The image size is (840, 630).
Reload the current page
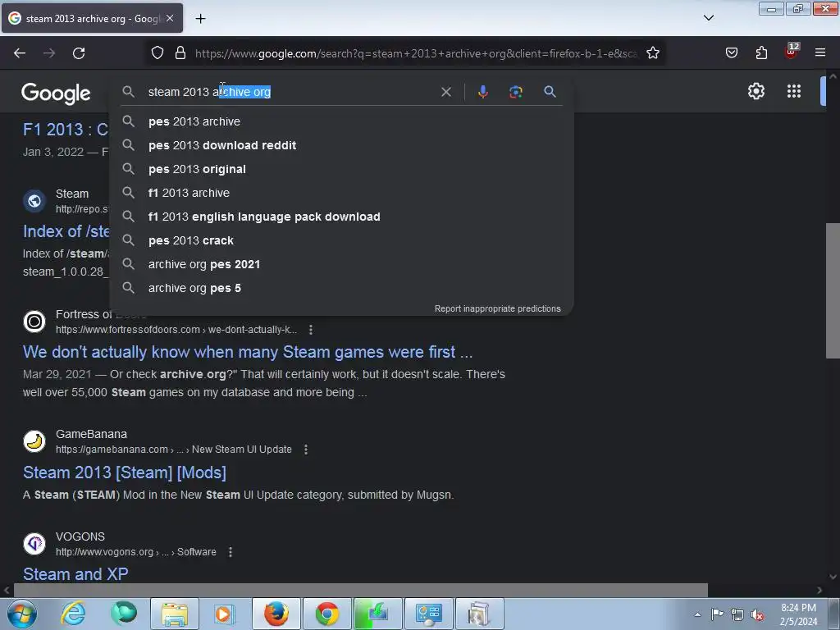(79, 53)
